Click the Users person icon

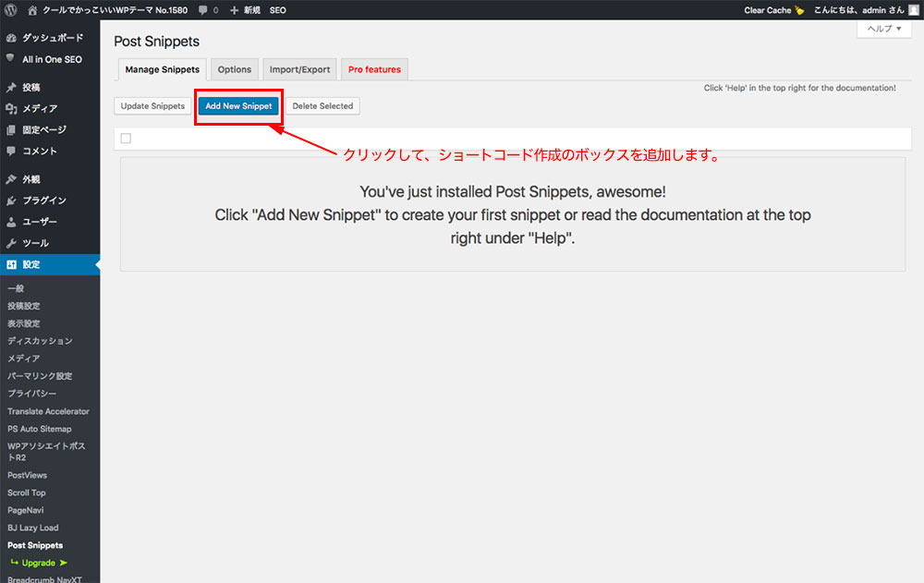pos(11,222)
